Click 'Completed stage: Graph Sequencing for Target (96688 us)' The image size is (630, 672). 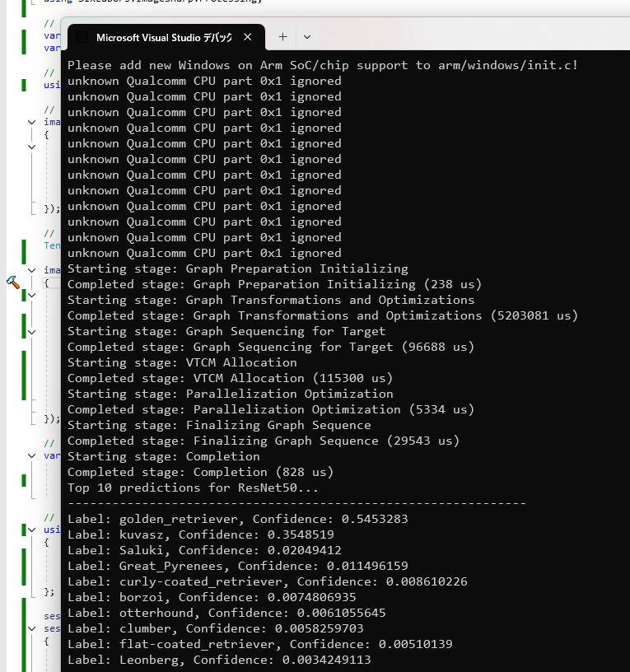click(x=271, y=347)
